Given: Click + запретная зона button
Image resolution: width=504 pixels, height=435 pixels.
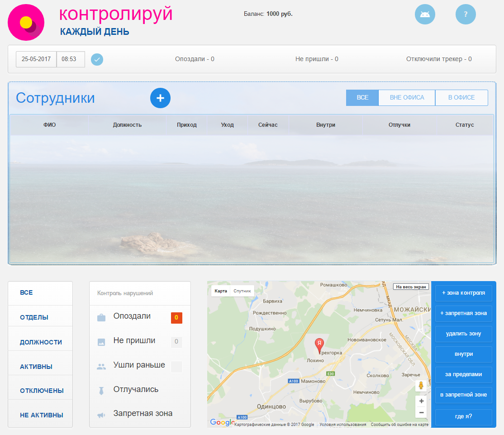Looking at the screenshot, I should (463, 313).
